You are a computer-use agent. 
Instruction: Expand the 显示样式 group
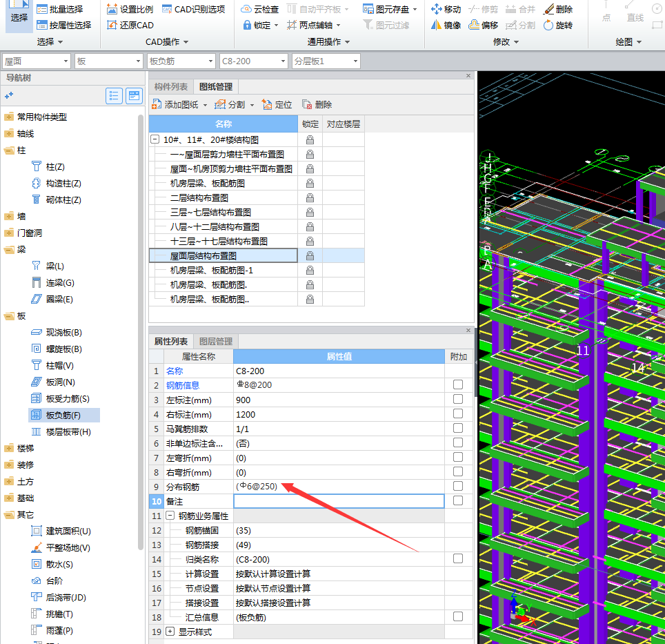[170, 632]
